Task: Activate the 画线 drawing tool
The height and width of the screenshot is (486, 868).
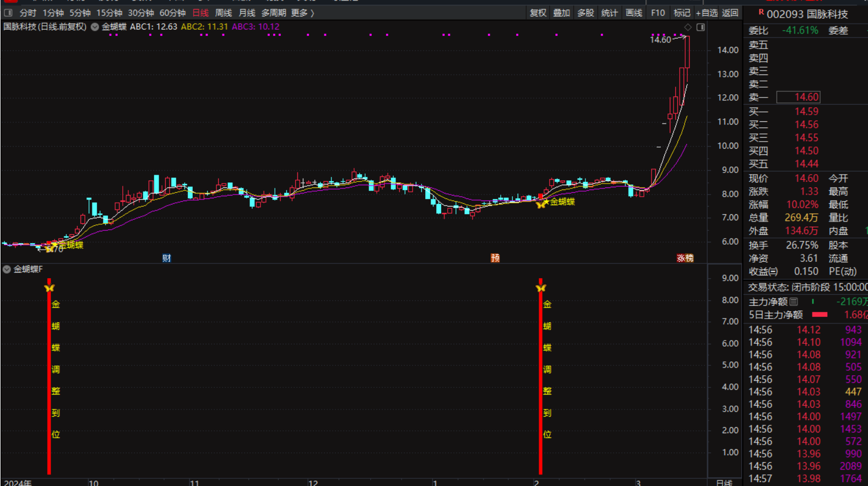Action: pyautogui.click(x=634, y=13)
